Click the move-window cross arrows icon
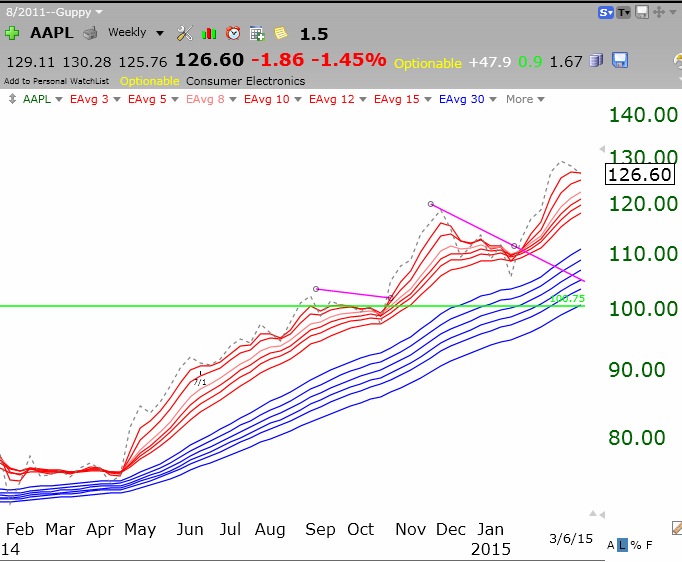 (659, 12)
